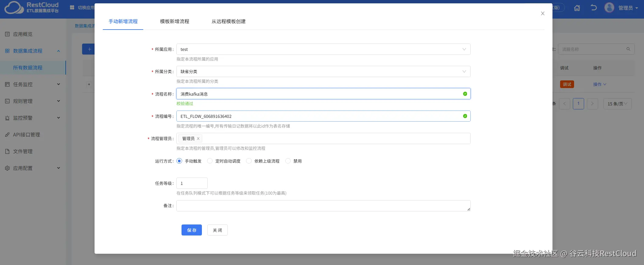Click the row expand plus icon in table

coord(89,84)
